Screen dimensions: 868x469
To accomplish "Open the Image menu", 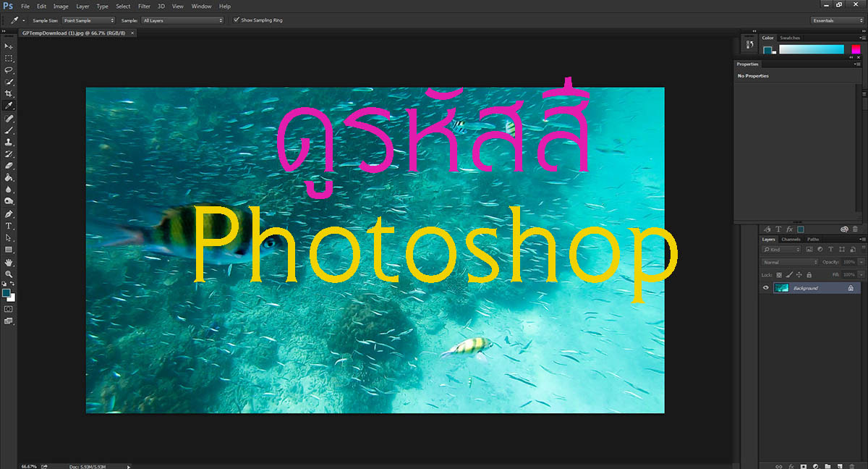I will coord(61,7).
